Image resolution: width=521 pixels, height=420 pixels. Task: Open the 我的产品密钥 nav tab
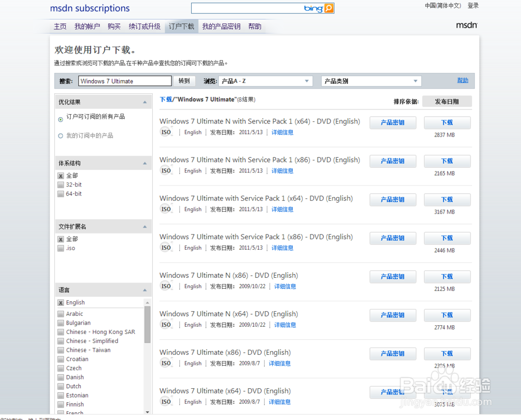pos(221,26)
